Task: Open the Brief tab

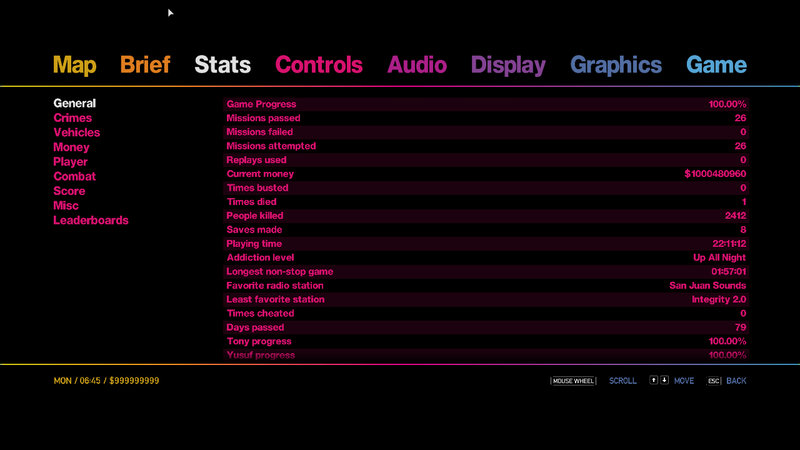Action: (x=145, y=65)
